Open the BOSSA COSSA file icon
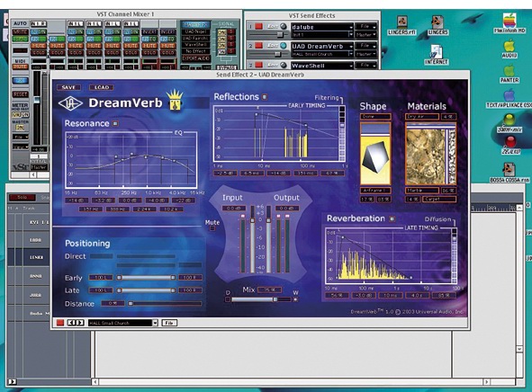The image size is (532, 392). [x=509, y=169]
